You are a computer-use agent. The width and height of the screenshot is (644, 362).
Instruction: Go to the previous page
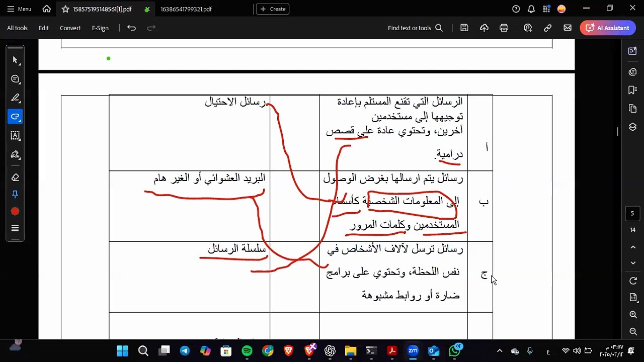click(x=633, y=247)
